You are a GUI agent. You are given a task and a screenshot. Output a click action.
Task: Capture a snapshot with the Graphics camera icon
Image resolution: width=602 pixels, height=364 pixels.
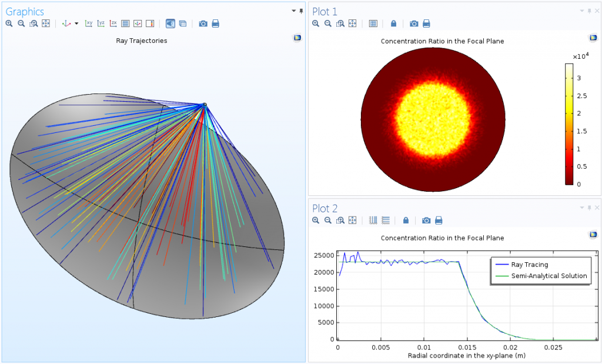pos(203,24)
